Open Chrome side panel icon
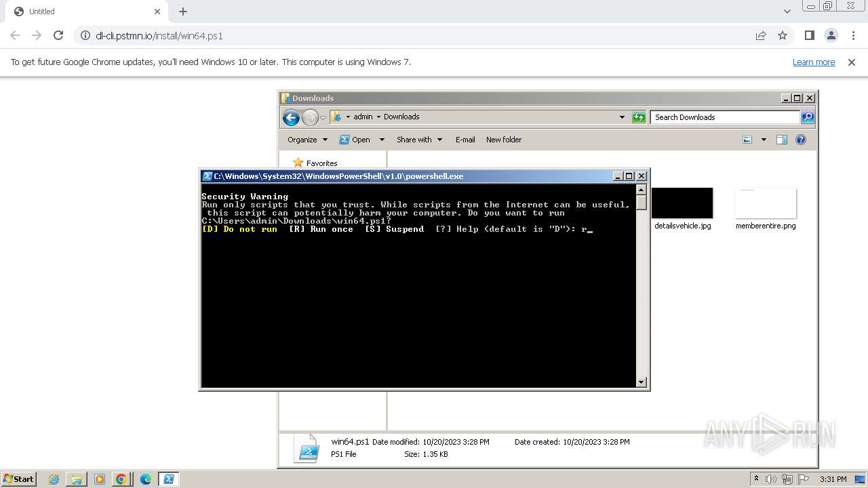This screenshot has height=488, width=868. [810, 35]
